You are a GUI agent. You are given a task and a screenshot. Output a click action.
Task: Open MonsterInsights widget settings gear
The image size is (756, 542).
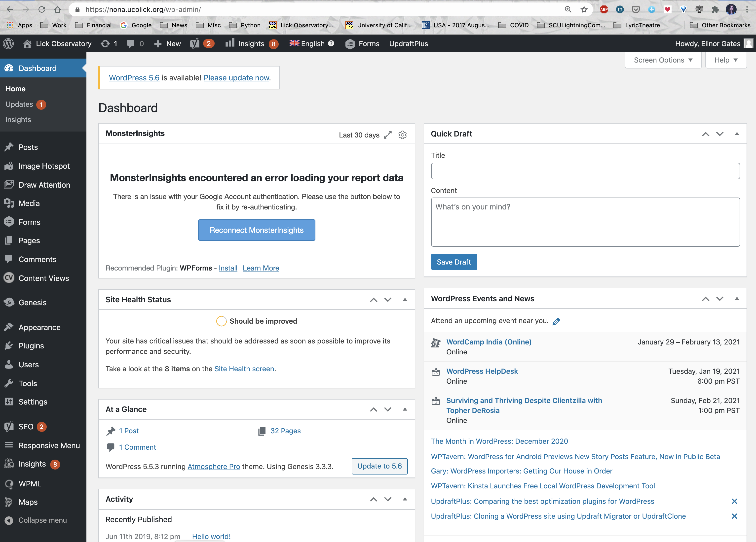click(403, 135)
